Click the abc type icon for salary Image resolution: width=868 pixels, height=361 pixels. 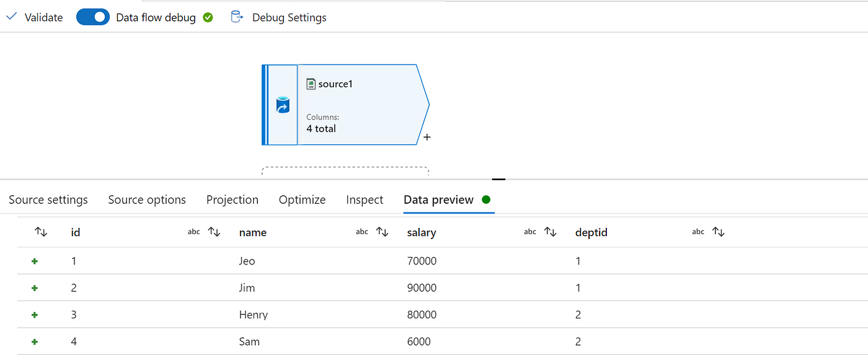coord(530,232)
